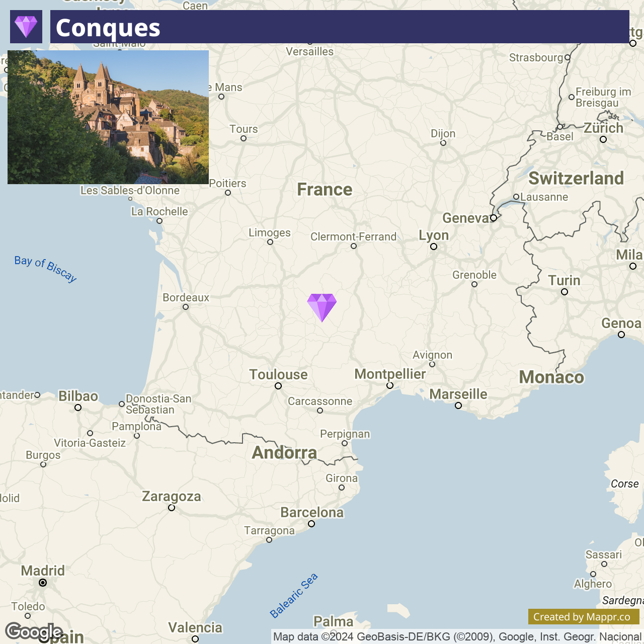This screenshot has height=644, width=644.
Task: Click the Conques title banner
Action: pyautogui.click(x=340, y=27)
